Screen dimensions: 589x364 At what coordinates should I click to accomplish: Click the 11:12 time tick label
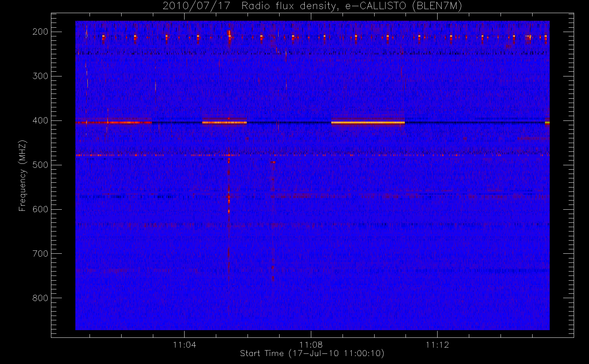(437, 345)
